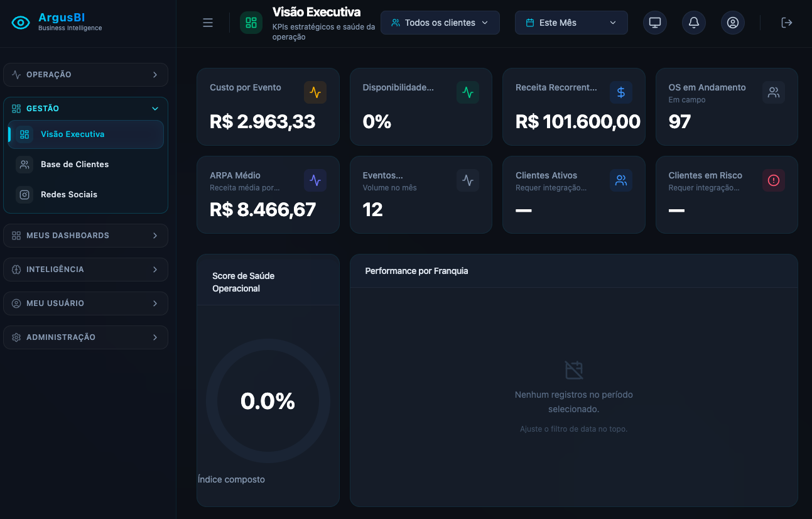Expand the Meu Usuário chevron
Viewport: 812px width, 519px height.
155,303
